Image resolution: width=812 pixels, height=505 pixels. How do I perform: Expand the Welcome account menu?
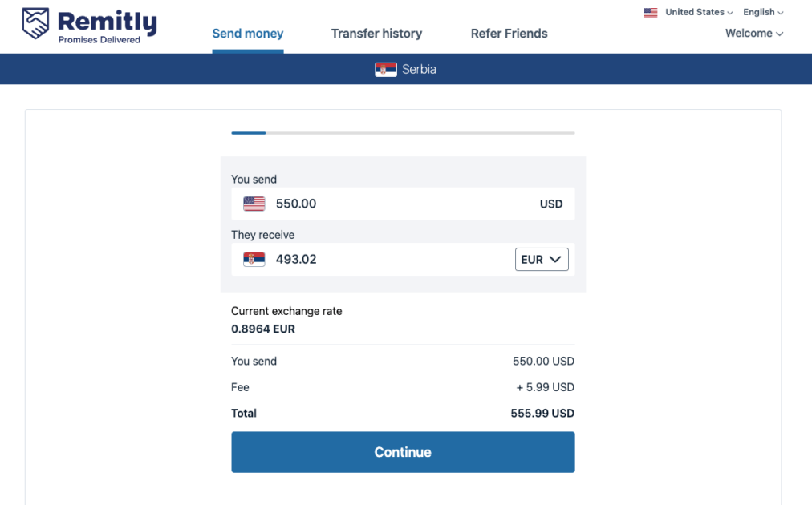pos(753,33)
